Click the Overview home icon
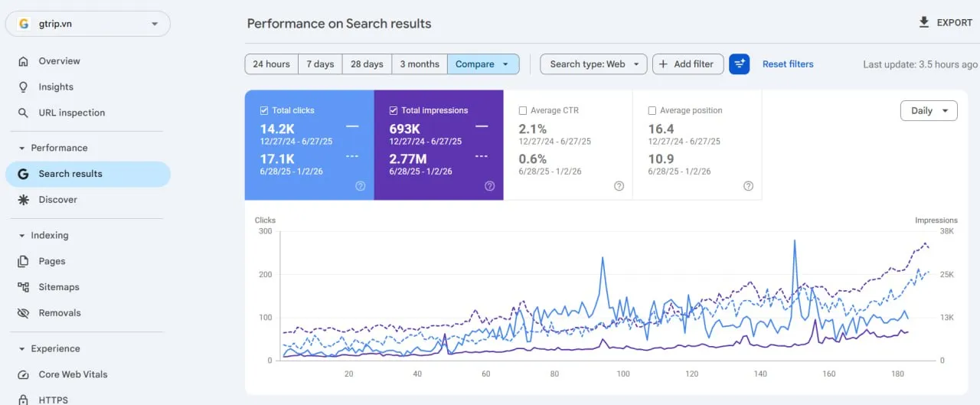 coord(23,61)
